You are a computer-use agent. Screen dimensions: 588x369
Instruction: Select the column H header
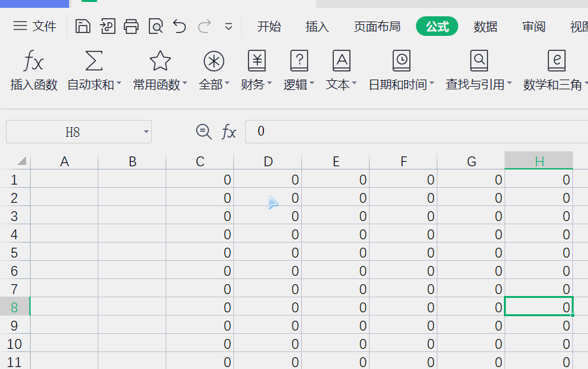pyautogui.click(x=538, y=160)
